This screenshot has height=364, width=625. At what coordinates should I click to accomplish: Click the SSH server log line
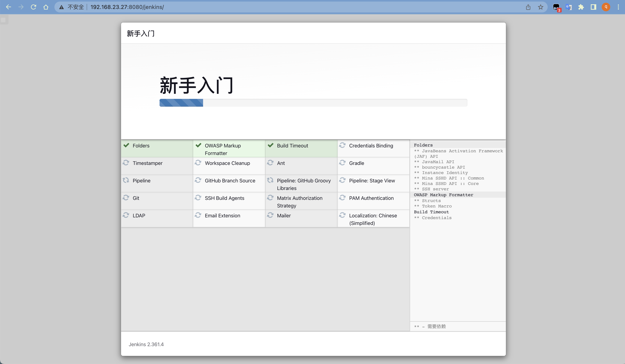pos(431,189)
